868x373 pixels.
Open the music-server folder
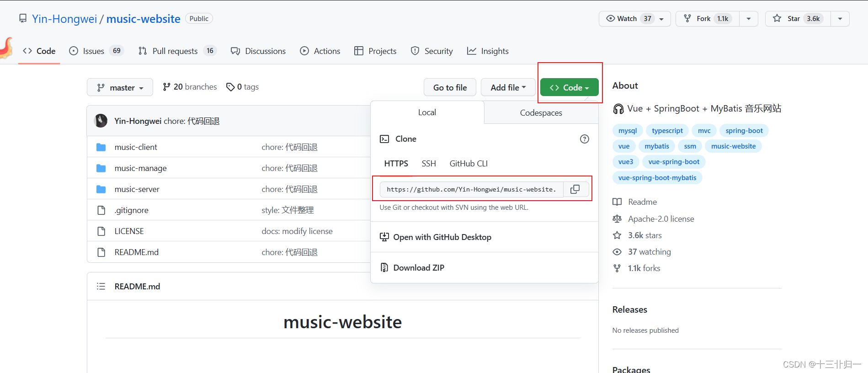click(137, 189)
